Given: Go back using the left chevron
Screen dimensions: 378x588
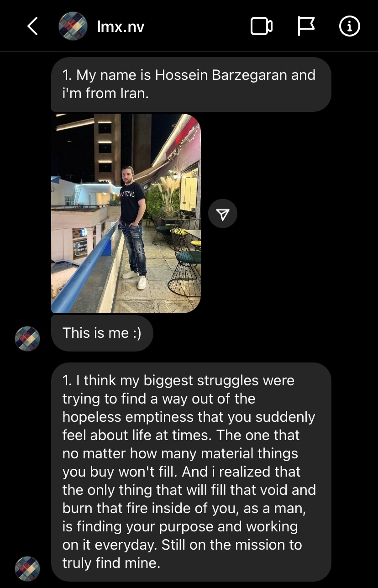Looking at the screenshot, I should tap(32, 26).
